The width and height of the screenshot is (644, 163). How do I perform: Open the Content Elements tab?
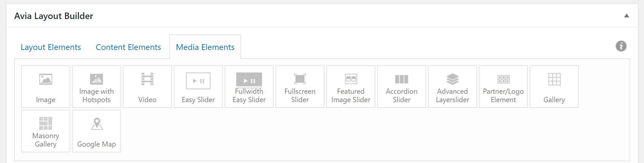[x=128, y=47]
